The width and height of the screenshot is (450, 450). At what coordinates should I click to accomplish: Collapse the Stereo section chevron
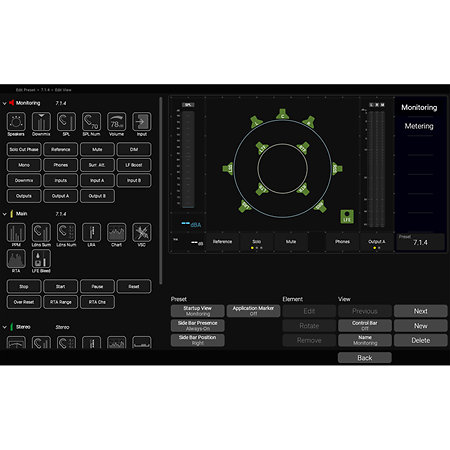(x=5, y=327)
